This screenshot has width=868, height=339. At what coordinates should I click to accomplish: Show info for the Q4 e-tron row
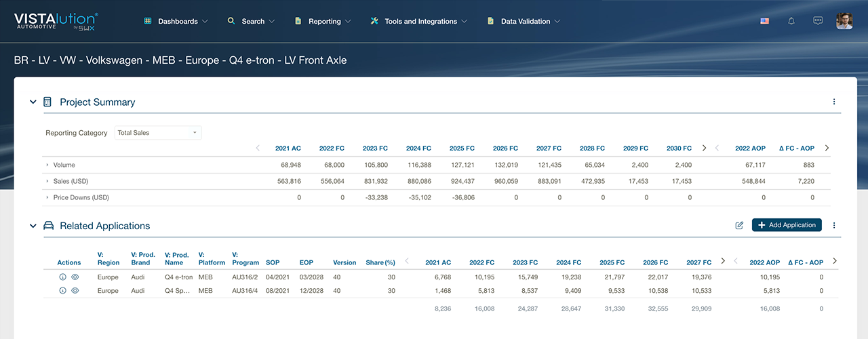62,277
